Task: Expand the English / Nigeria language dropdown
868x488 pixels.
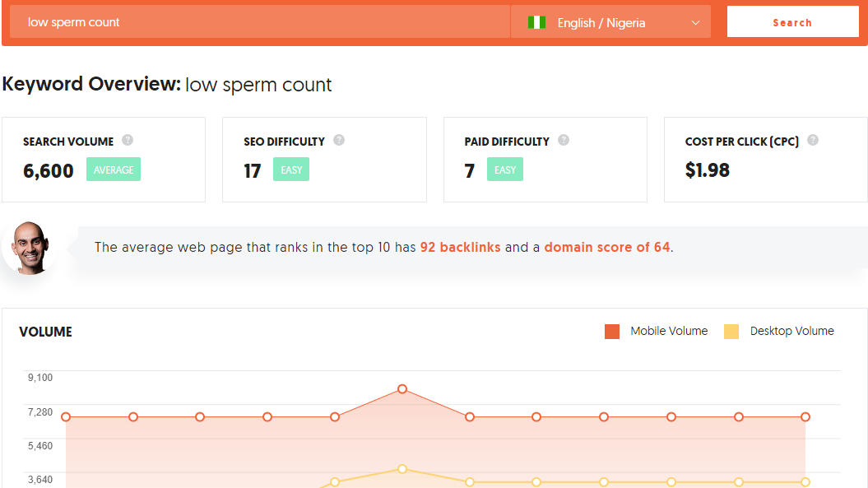Action: [x=610, y=22]
